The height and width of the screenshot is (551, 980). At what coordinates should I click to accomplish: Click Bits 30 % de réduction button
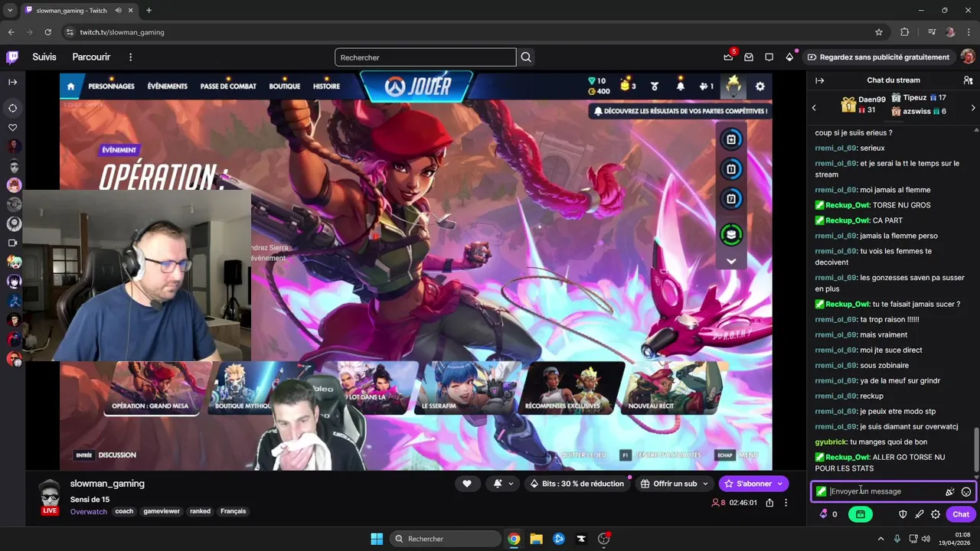pos(577,484)
